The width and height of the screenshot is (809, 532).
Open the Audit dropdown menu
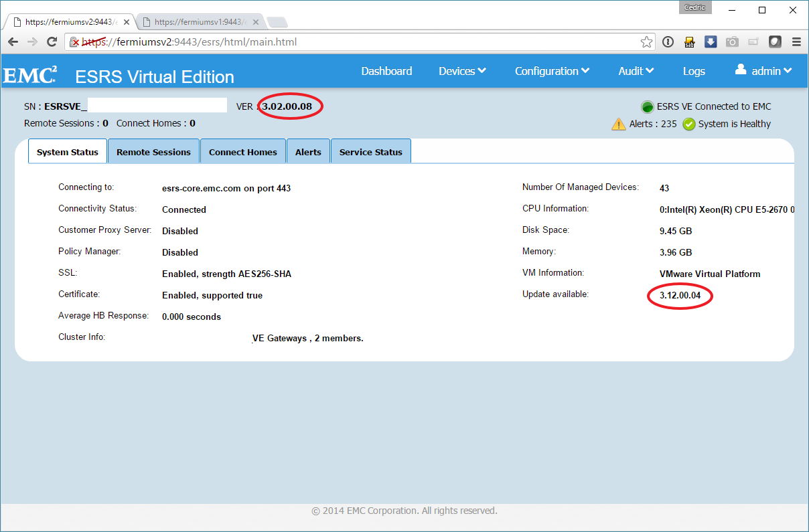(636, 71)
